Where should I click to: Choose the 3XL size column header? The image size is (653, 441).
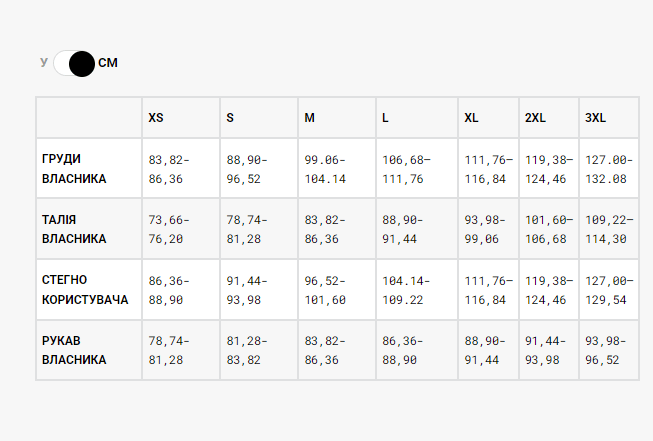[x=596, y=118]
